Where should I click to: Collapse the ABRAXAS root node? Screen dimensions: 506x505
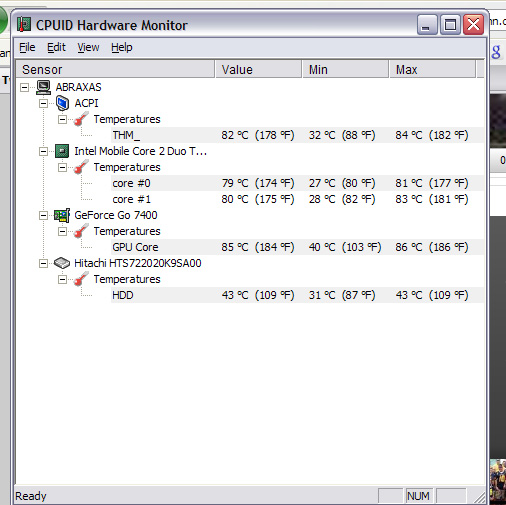[x=24, y=88]
